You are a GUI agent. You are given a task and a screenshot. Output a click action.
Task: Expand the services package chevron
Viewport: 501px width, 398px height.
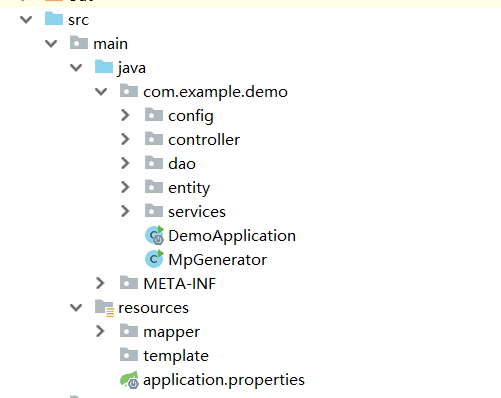point(125,211)
